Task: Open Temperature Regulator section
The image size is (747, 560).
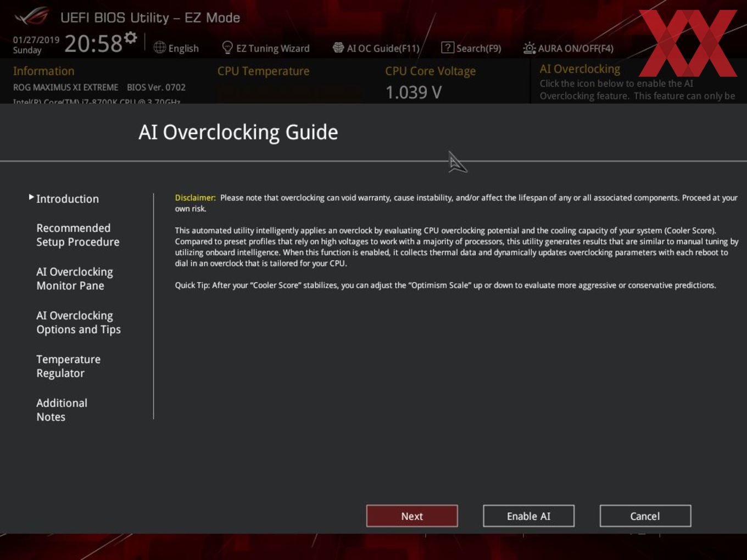Action: (68, 366)
